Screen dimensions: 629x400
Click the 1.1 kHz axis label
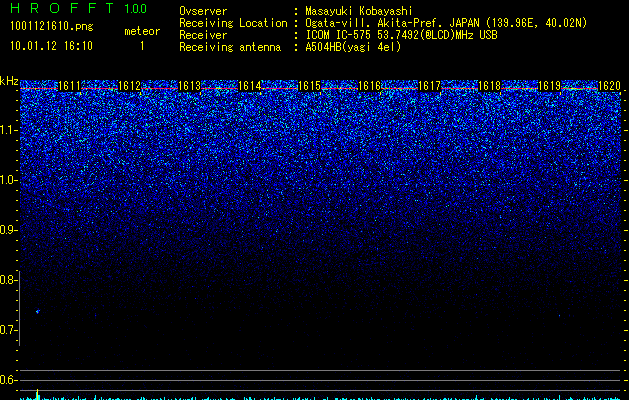point(7,130)
